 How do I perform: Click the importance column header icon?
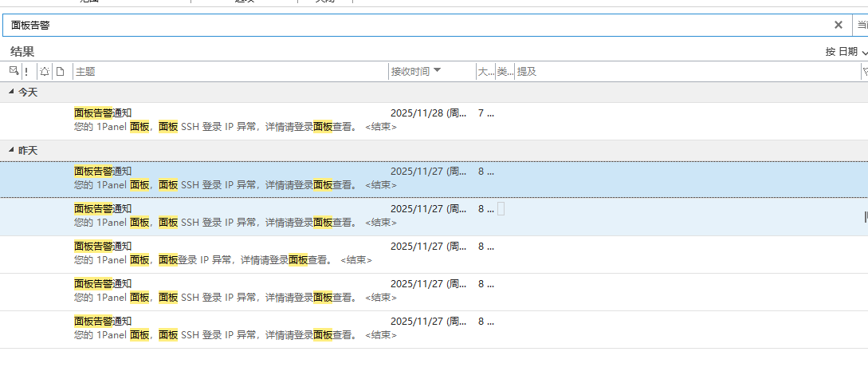point(26,72)
